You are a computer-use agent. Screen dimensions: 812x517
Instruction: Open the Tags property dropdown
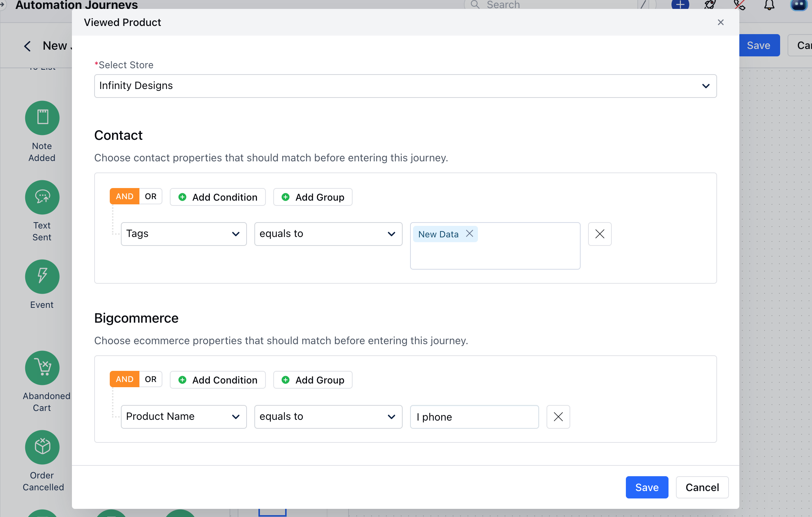(x=184, y=234)
